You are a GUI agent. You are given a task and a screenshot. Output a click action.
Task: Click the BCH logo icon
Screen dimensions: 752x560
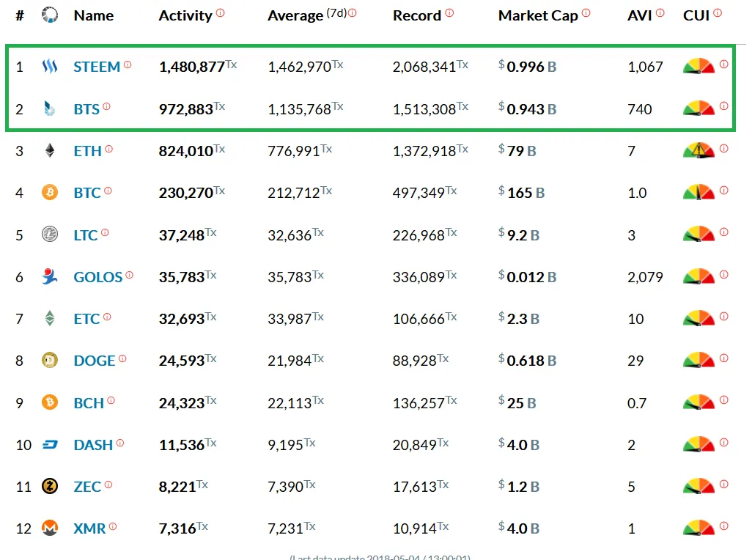50,402
